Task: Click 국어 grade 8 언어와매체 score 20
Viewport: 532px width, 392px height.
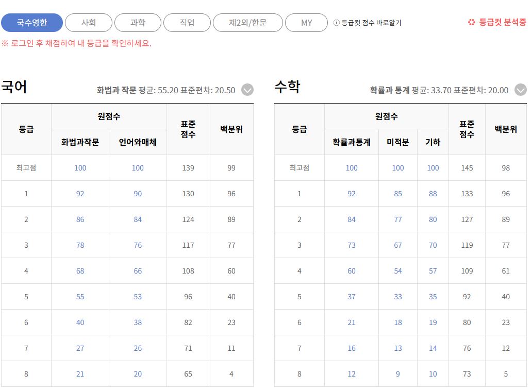Action: [138, 374]
